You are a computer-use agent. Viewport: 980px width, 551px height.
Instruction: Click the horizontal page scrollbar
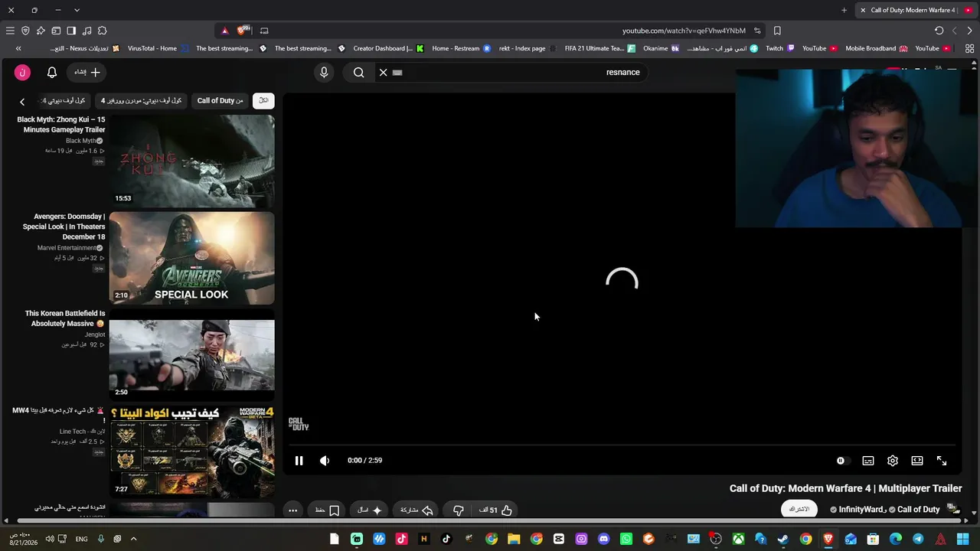[490, 521]
